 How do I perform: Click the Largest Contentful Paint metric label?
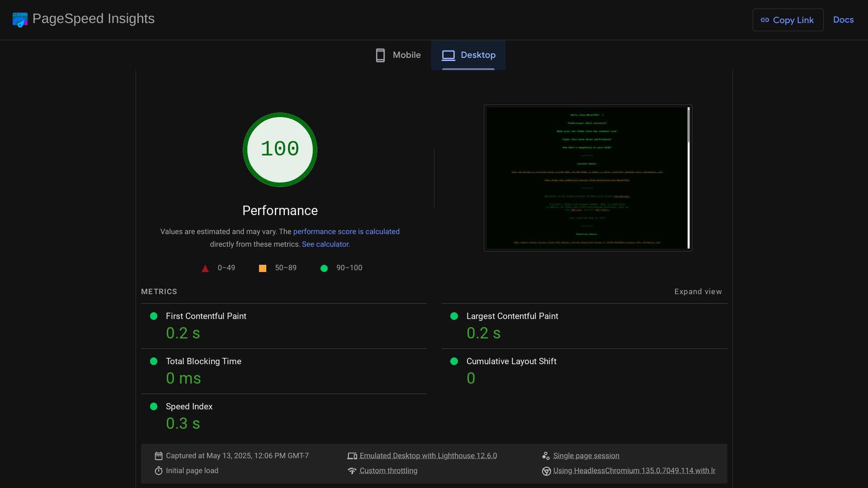click(x=512, y=316)
